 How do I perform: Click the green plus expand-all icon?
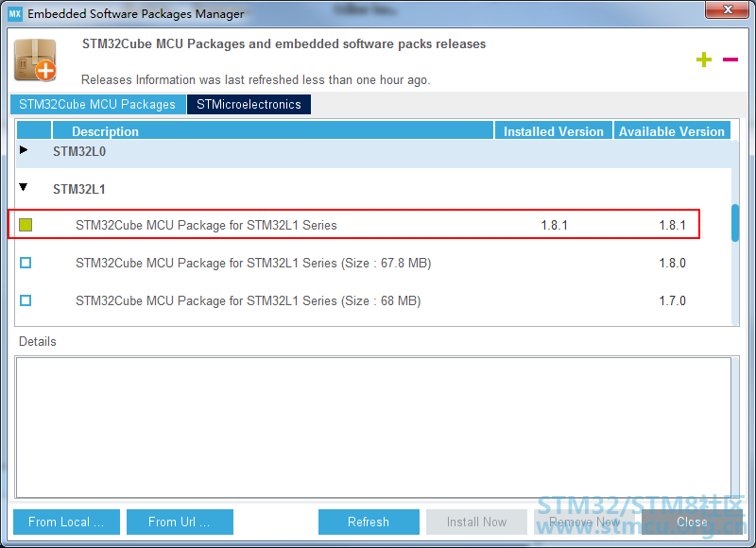click(703, 60)
